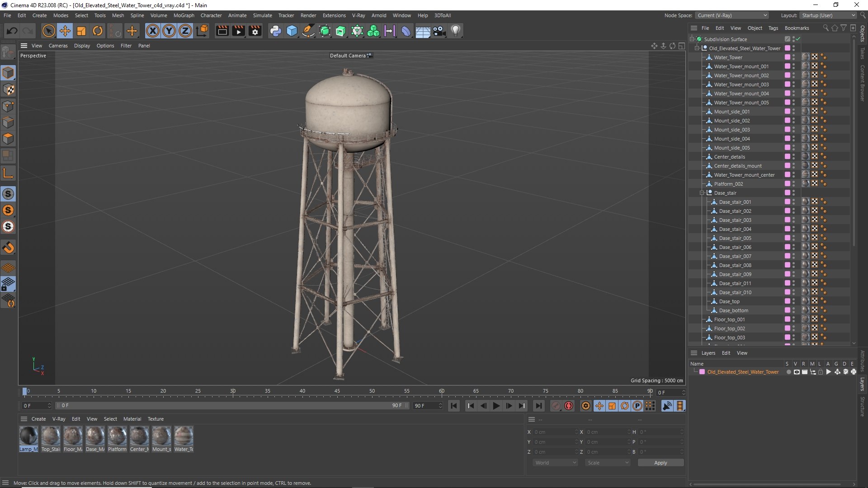Switch to Texture mode in left sidebar

coord(8,89)
